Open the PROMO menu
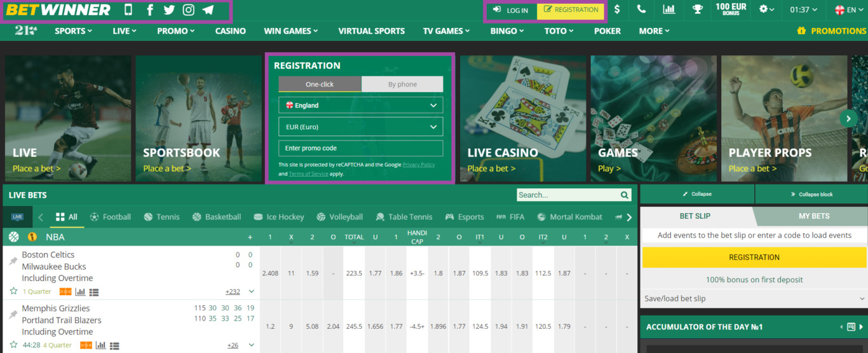The width and height of the screenshot is (868, 353). 176,31
